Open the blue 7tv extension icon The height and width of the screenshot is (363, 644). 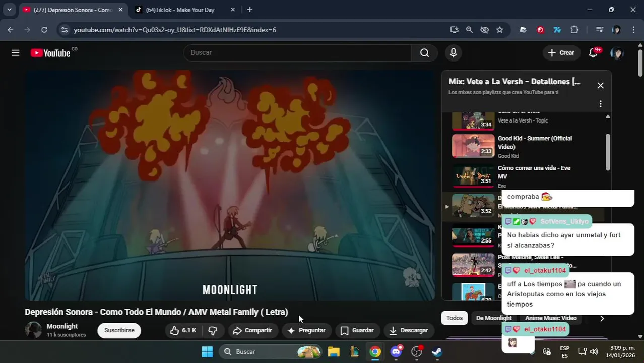pyautogui.click(x=557, y=30)
